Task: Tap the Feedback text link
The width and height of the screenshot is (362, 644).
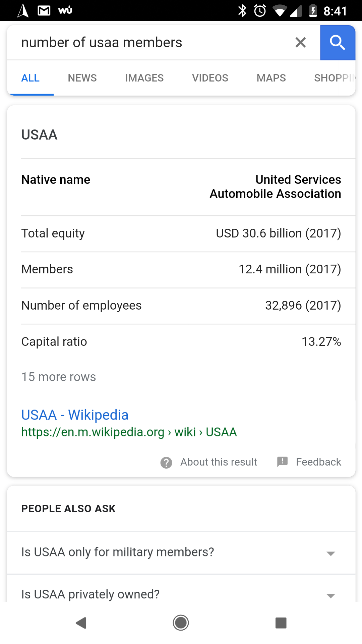Action: pyautogui.click(x=318, y=462)
